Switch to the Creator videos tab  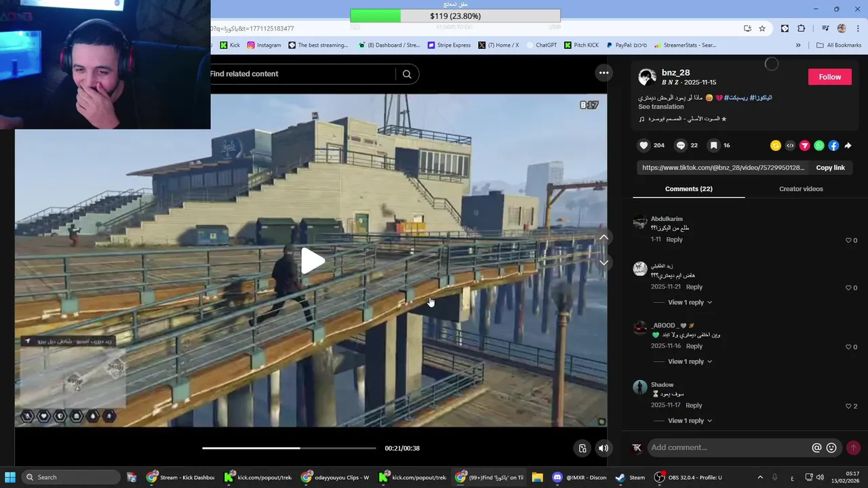pos(801,188)
